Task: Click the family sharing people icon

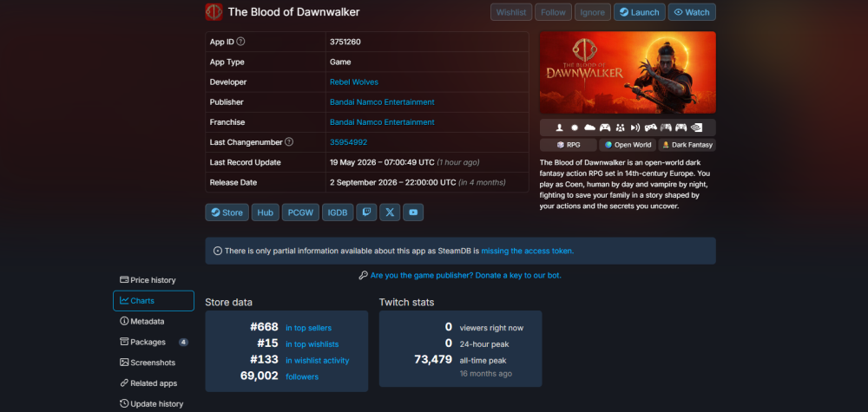Action: click(x=620, y=128)
